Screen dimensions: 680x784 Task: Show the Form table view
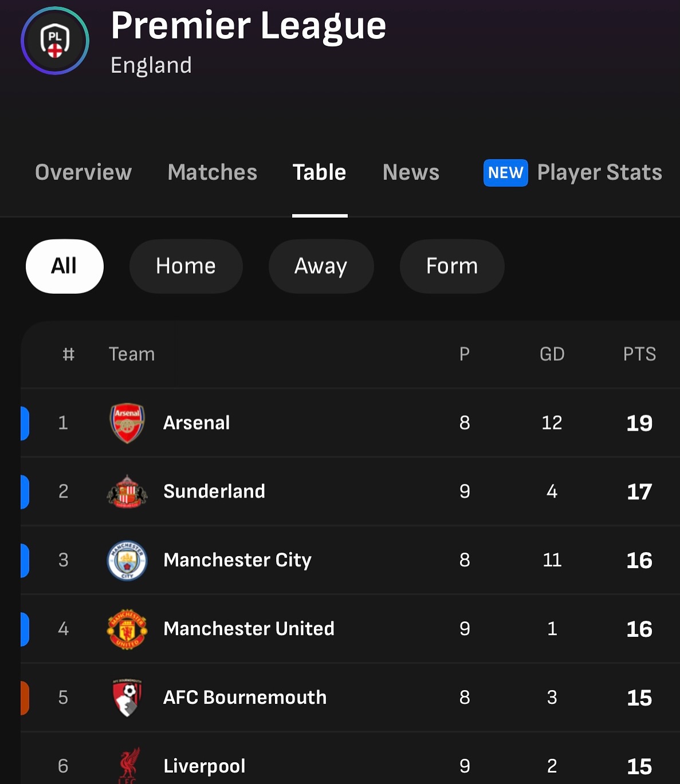pyautogui.click(x=452, y=266)
